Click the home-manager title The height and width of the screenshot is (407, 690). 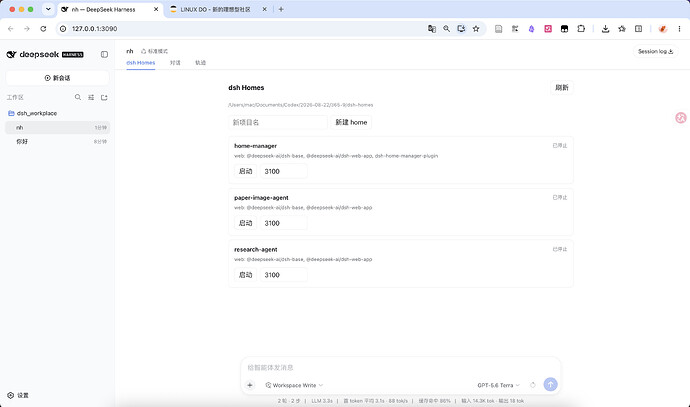(x=255, y=146)
